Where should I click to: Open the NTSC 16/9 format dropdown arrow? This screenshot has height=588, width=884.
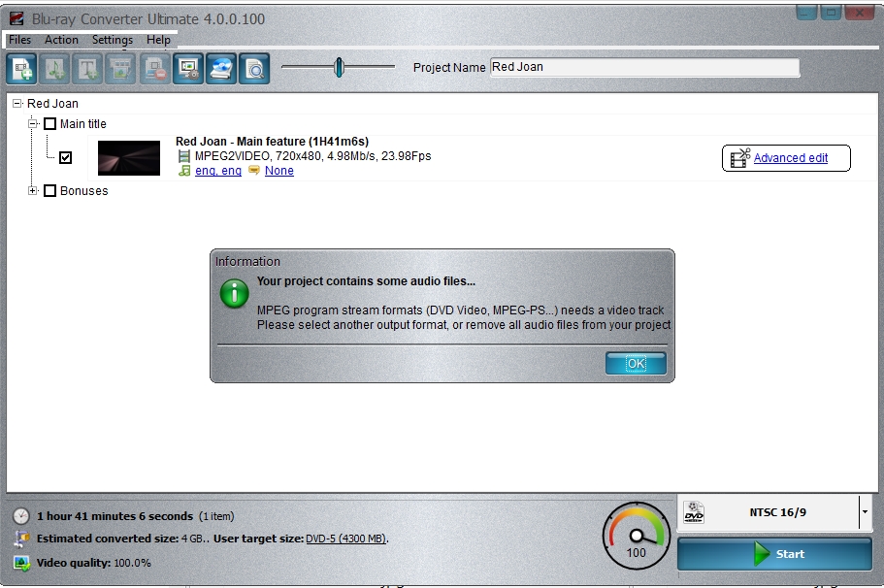click(865, 512)
